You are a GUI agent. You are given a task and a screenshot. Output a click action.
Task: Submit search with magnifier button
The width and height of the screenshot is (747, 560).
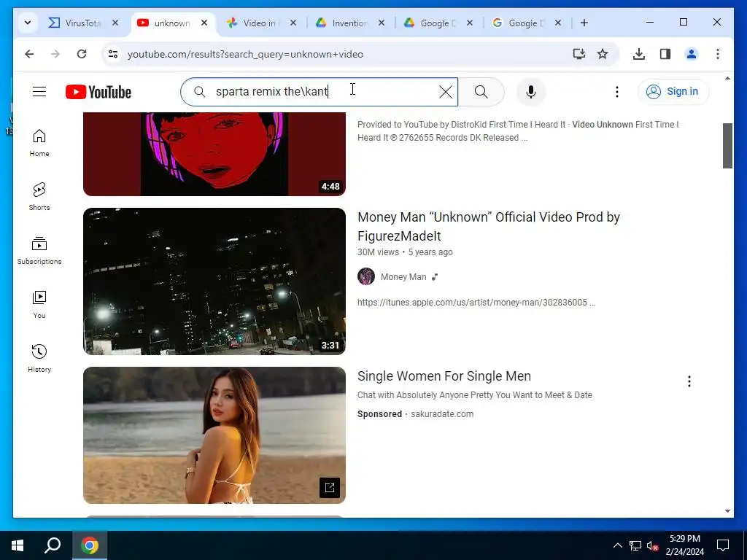pos(481,92)
